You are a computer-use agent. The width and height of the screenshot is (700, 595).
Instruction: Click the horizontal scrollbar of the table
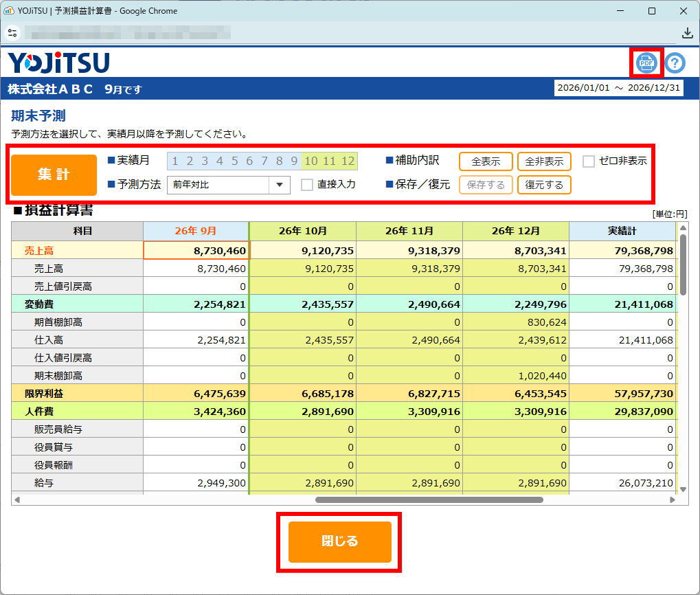tap(429, 499)
